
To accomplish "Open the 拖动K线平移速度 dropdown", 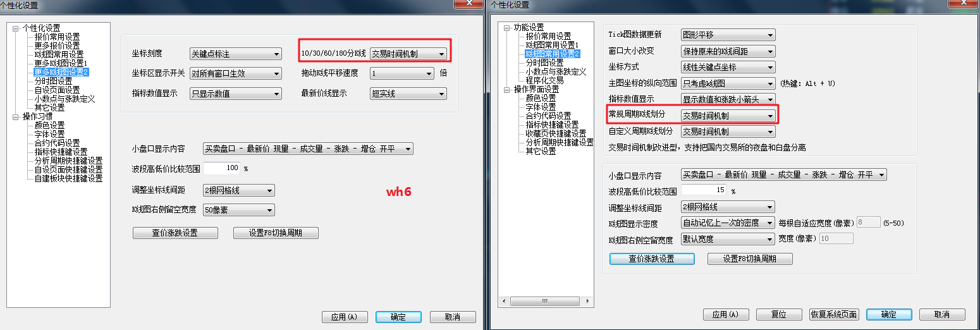I will coord(402,73).
